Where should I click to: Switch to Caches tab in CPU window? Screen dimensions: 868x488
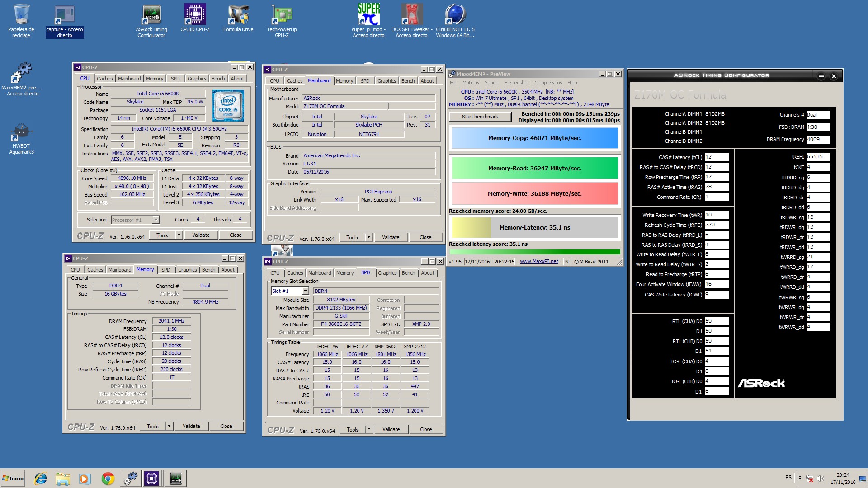click(105, 79)
